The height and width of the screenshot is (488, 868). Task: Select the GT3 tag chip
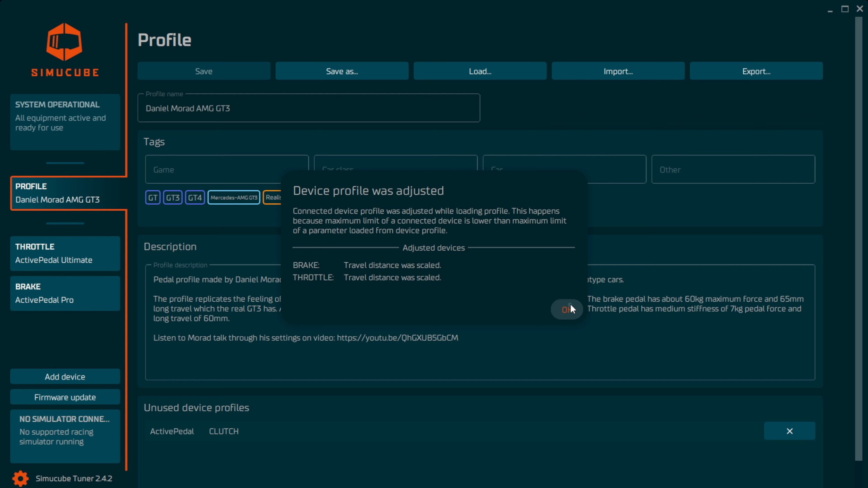[x=173, y=197]
